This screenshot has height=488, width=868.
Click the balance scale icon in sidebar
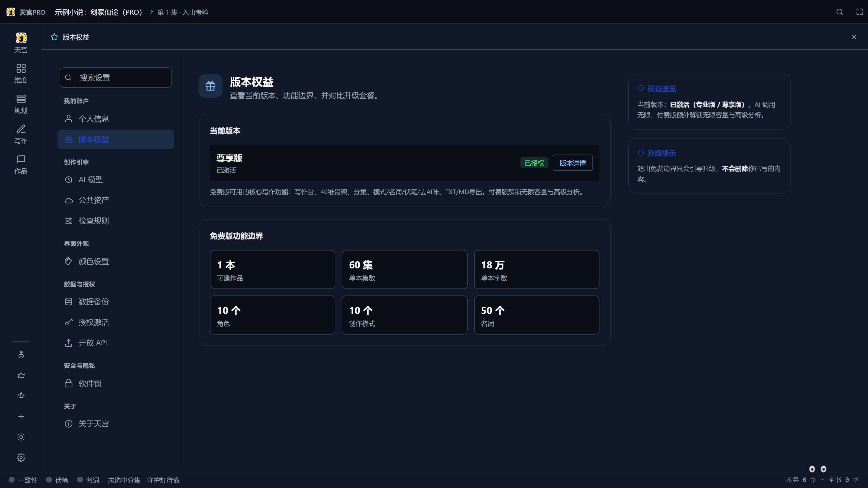click(21, 395)
